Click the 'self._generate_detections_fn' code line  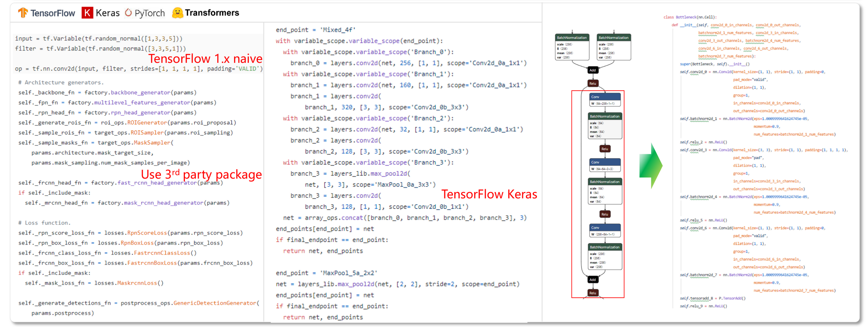(x=139, y=303)
